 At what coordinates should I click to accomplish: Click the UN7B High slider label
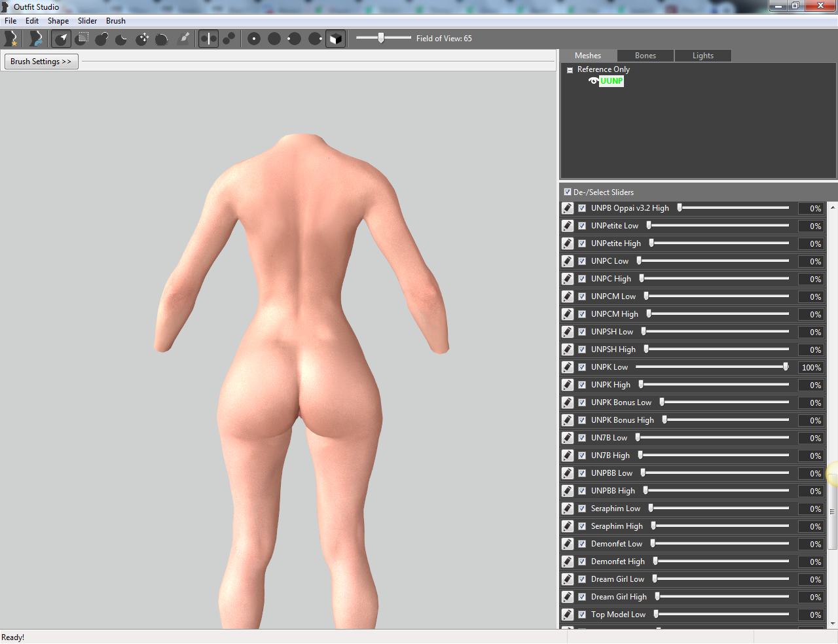pyautogui.click(x=610, y=456)
